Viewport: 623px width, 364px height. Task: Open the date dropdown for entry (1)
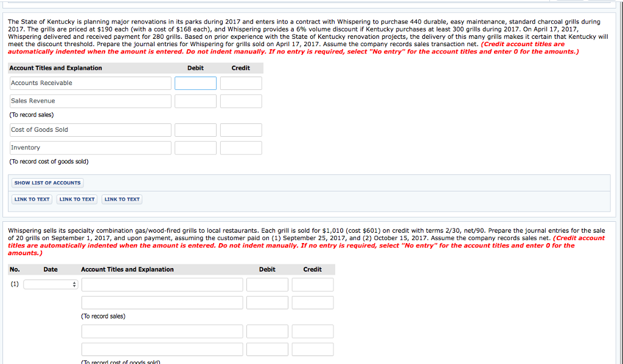pos(51,284)
